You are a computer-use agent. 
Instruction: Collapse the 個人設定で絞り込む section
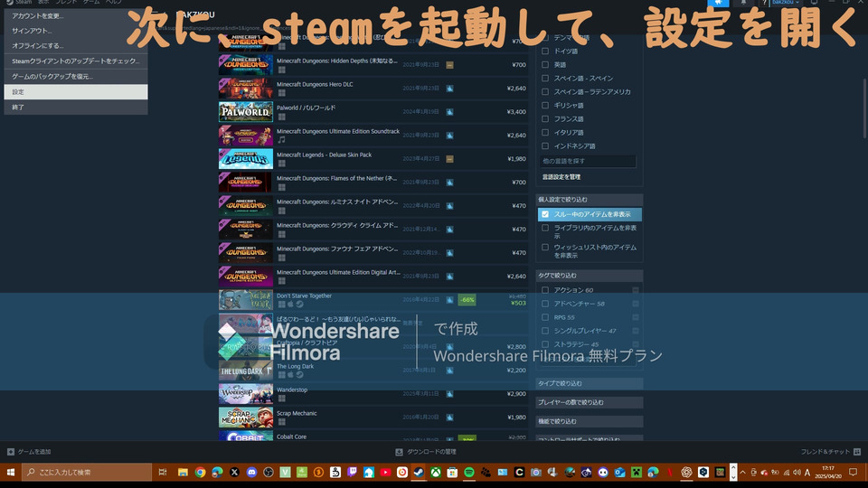click(x=590, y=199)
